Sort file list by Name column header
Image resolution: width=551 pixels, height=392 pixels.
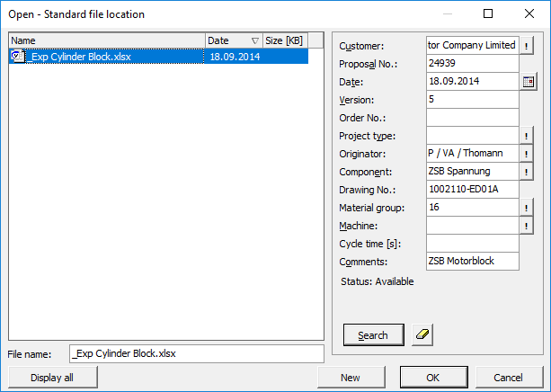tap(106, 40)
